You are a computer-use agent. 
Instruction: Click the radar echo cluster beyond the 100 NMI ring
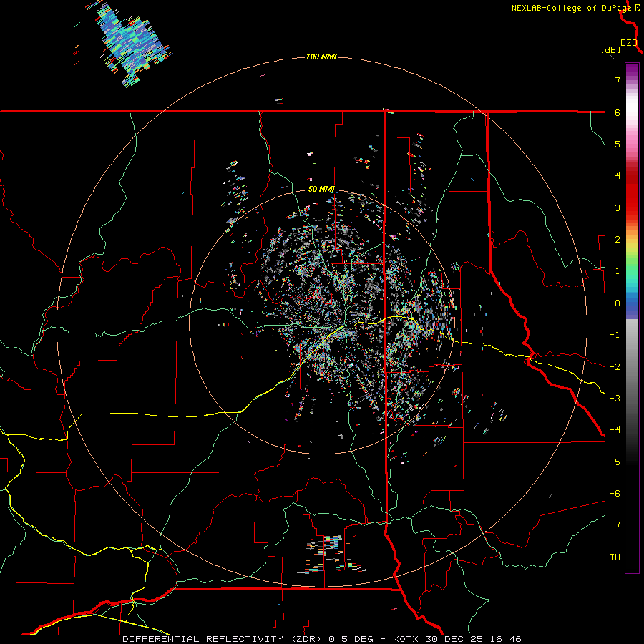point(128,43)
